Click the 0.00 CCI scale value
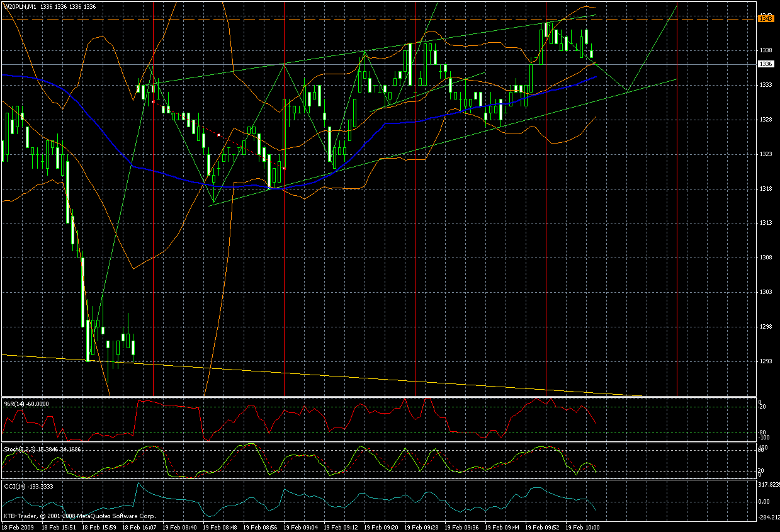 (764, 502)
